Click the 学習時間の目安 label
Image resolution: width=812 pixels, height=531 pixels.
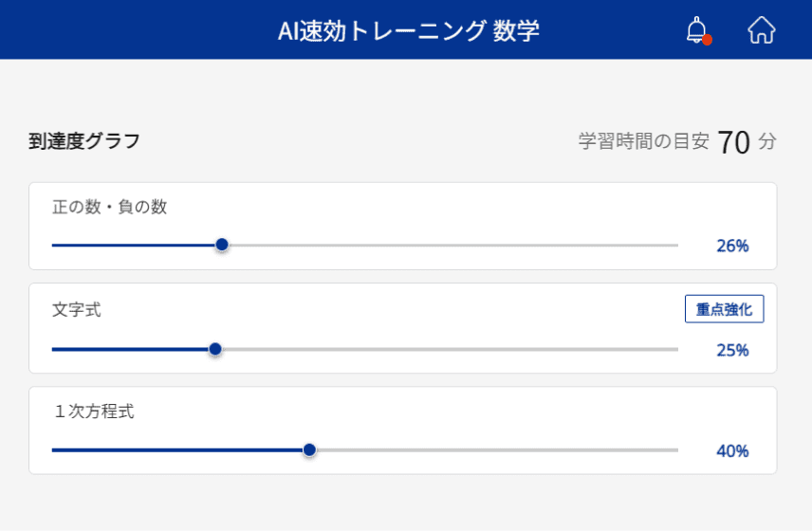644,141
